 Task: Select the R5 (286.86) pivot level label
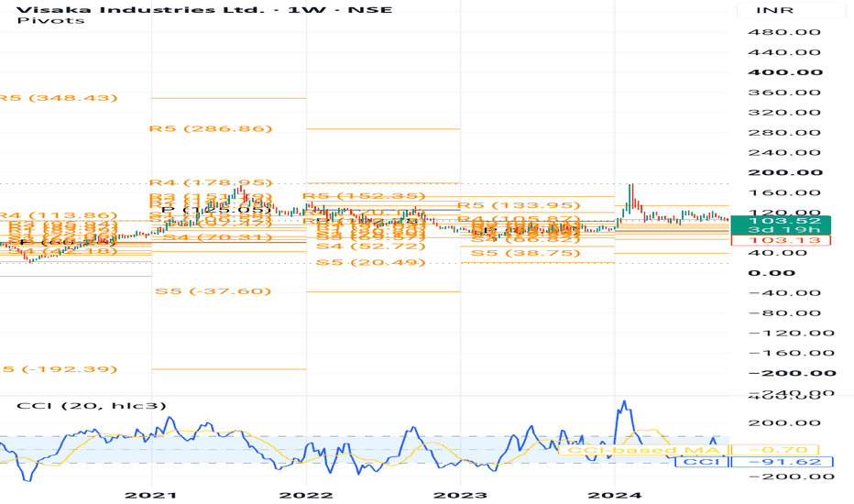point(211,129)
